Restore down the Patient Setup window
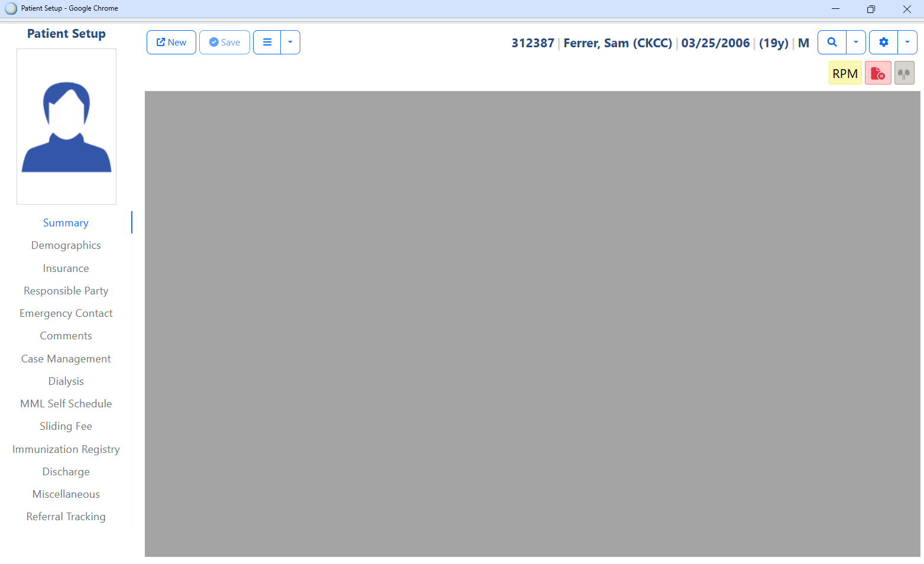The width and height of the screenshot is (924, 564). coord(871,9)
